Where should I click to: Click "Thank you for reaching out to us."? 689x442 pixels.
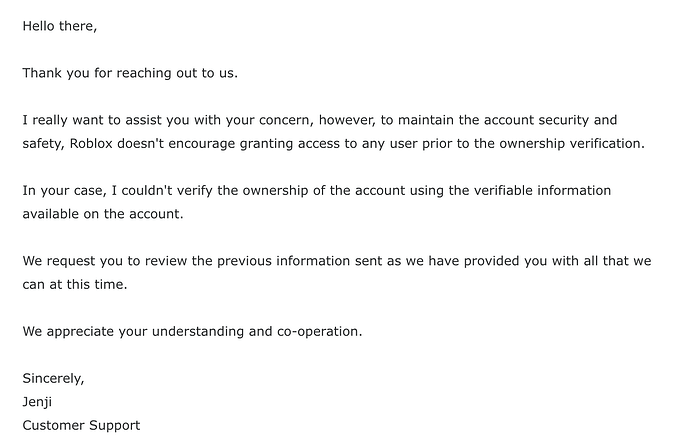pyautogui.click(x=130, y=73)
